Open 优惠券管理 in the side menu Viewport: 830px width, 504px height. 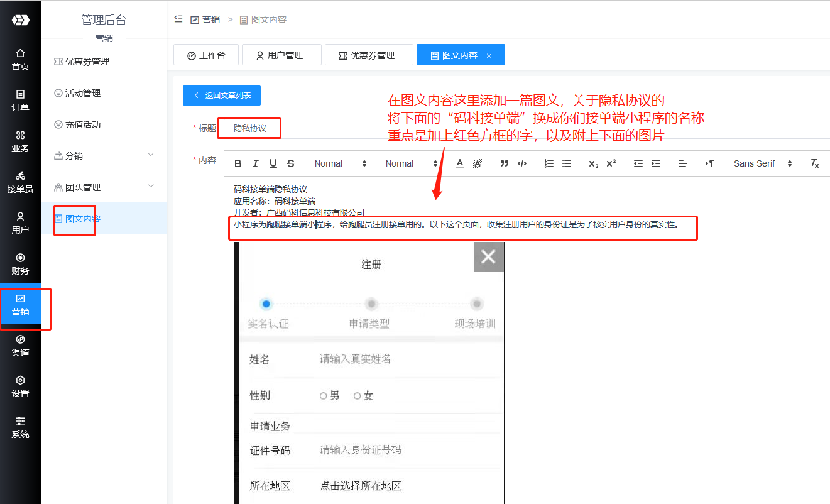(x=104, y=61)
